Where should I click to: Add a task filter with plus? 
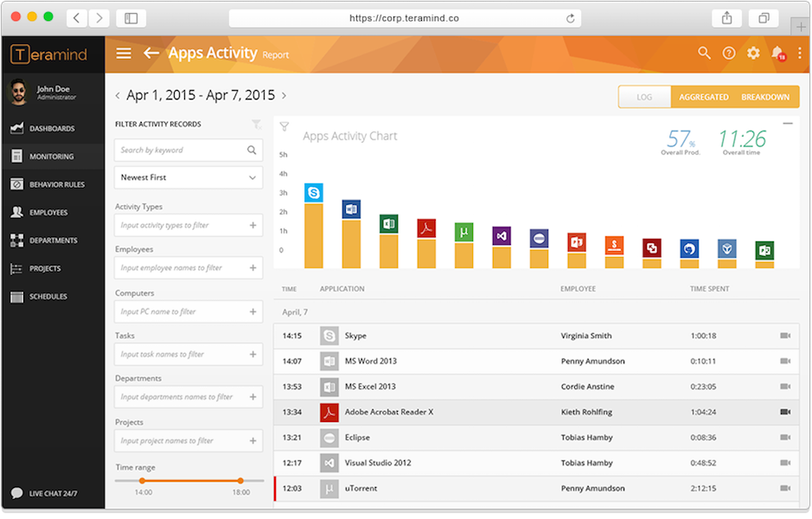coord(253,355)
